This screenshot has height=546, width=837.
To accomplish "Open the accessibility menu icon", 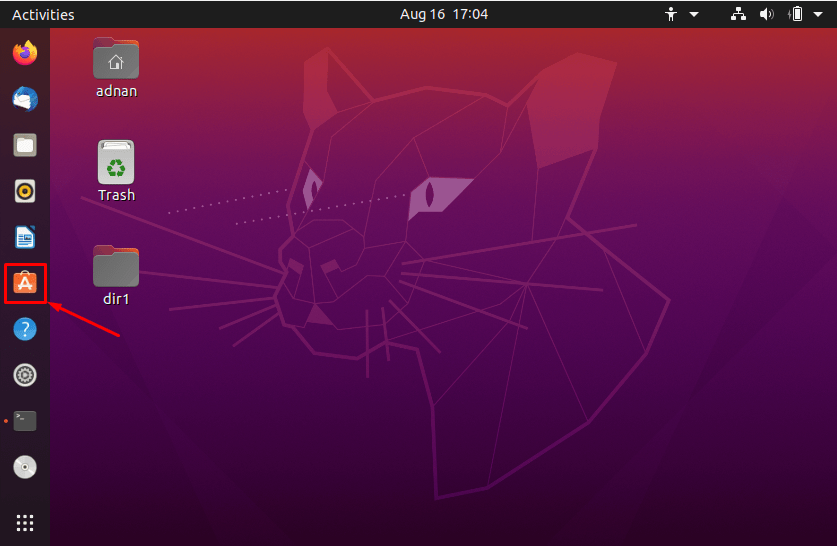I will 671,14.
